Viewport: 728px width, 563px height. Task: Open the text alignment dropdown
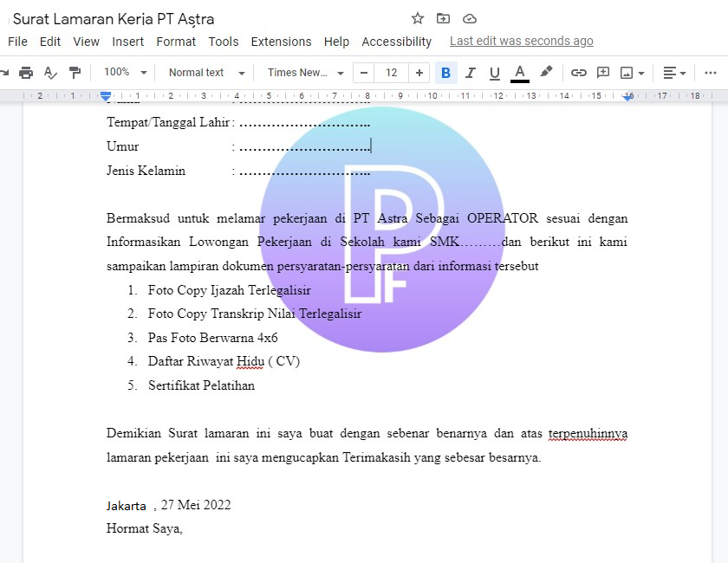pos(674,73)
